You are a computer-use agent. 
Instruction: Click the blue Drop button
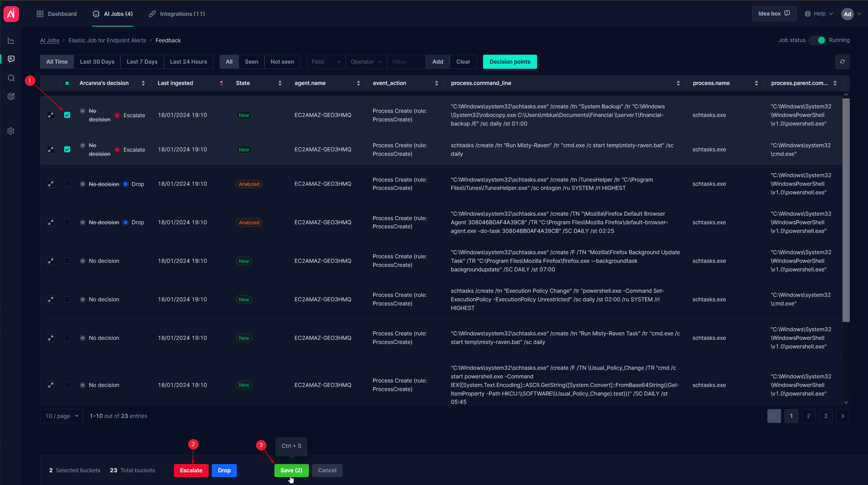[x=224, y=470]
